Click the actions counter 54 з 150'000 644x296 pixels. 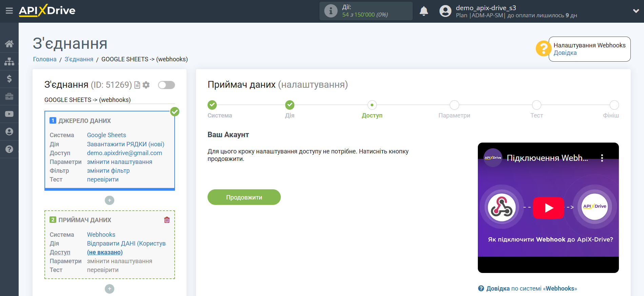[365, 15]
